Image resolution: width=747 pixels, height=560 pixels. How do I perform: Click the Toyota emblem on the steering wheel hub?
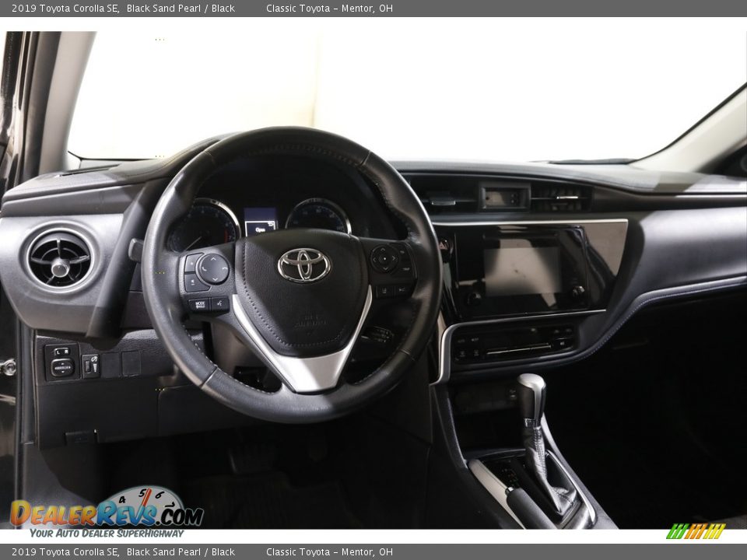(x=303, y=264)
